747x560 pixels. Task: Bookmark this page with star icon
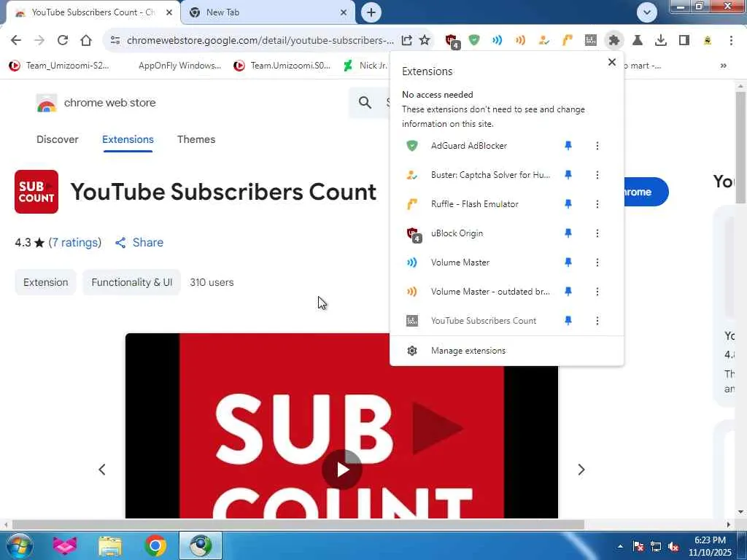tap(425, 40)
